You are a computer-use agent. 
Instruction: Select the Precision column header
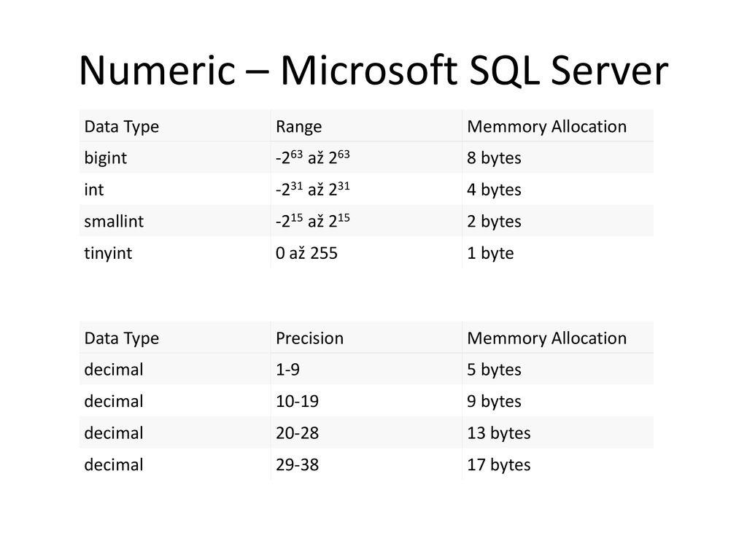pyautogui.click(x=309, y=338)
